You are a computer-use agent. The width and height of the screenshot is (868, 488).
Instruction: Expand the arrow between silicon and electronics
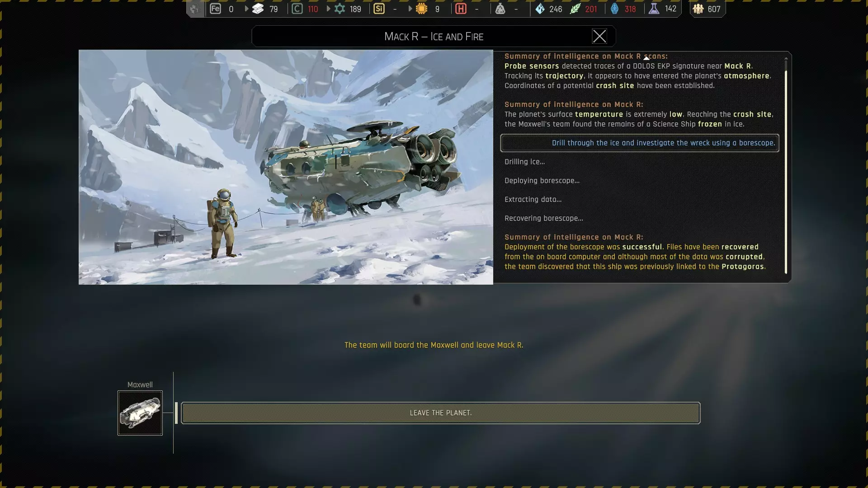pyautogui.click(x=410, y=9)
